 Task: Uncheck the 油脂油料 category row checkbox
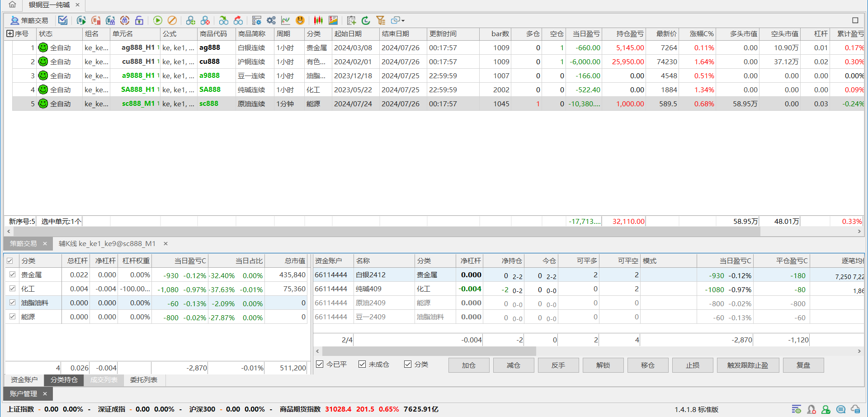(12, 303)
